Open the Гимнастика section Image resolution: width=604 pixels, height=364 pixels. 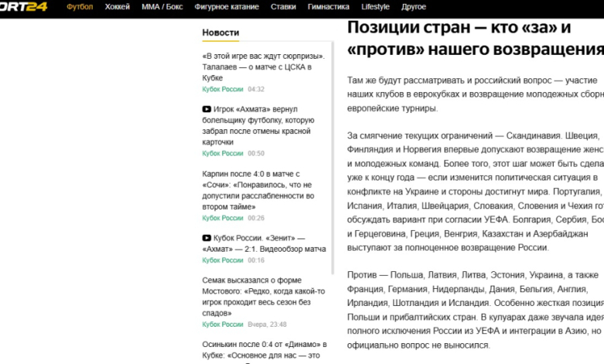click(328, 7)
